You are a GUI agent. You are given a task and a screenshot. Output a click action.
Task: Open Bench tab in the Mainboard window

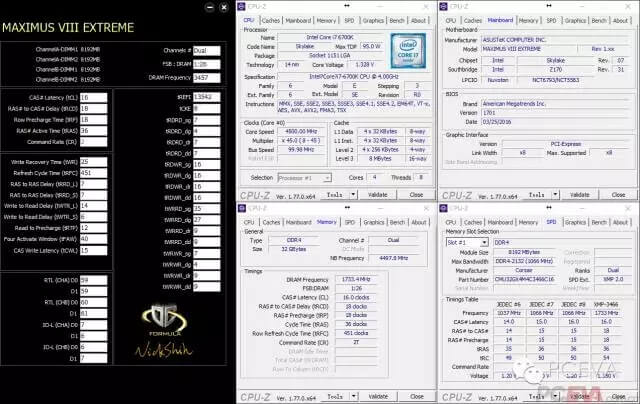pos(597,19)
